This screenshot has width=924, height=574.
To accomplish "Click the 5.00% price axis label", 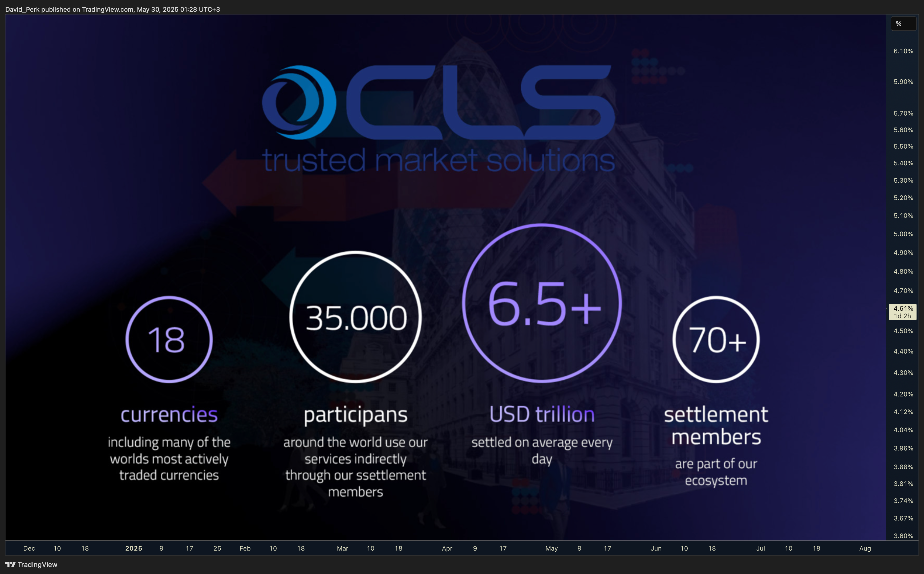I will (x=903, y=234).
